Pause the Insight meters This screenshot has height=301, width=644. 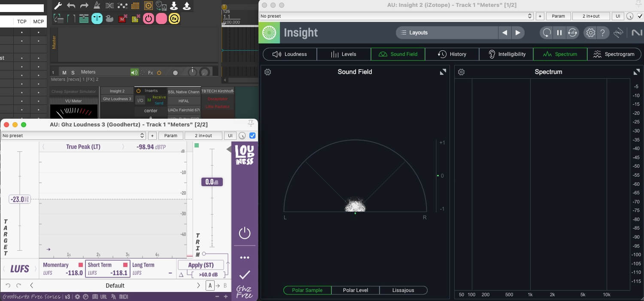tap(559, 33)
